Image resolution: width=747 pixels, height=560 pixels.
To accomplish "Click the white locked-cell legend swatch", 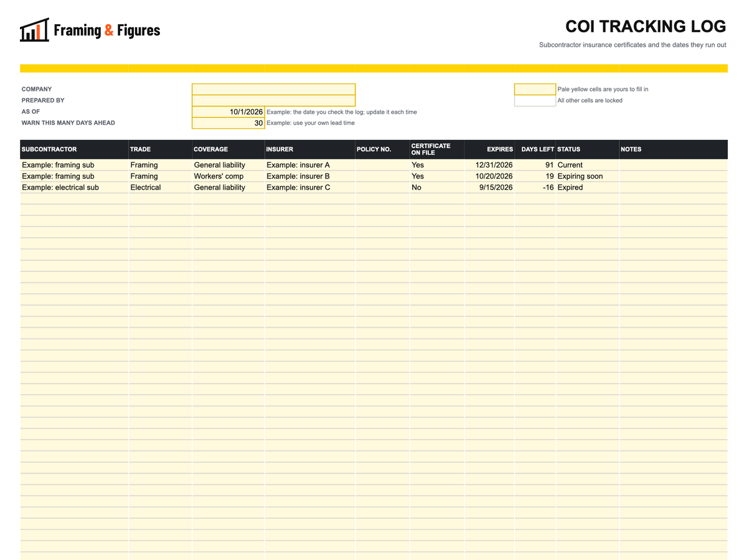I will click(x=535, y=101).
